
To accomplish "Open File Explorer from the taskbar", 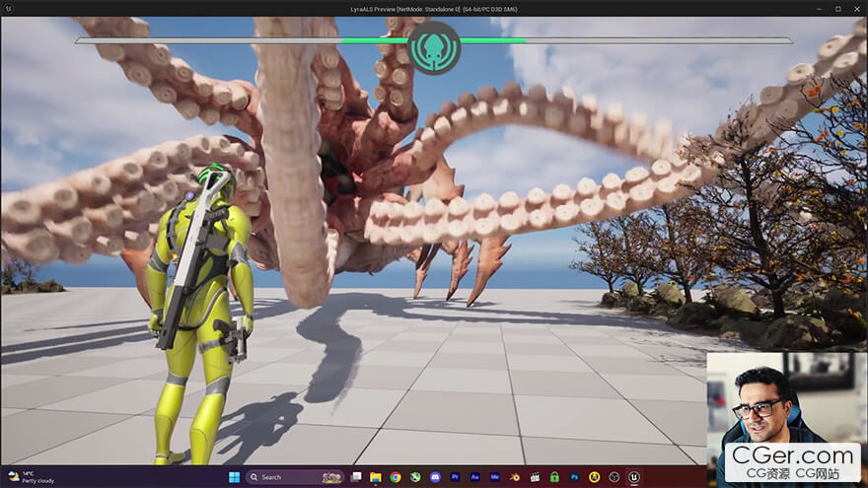I will pyautogui.click(x=376, y=477).
